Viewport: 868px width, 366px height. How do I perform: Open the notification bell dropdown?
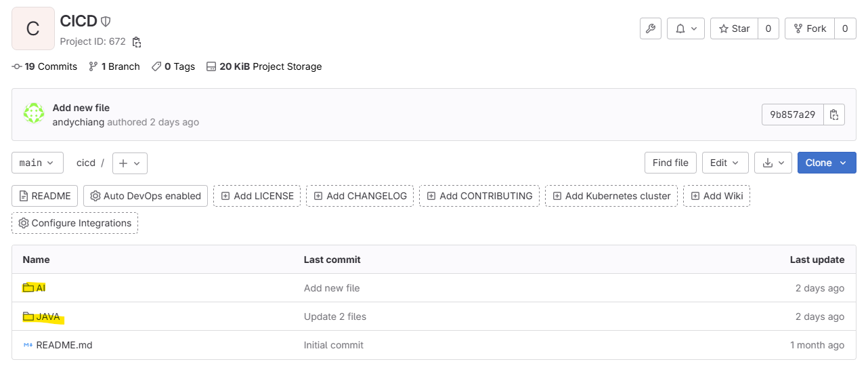coord(686,28)
